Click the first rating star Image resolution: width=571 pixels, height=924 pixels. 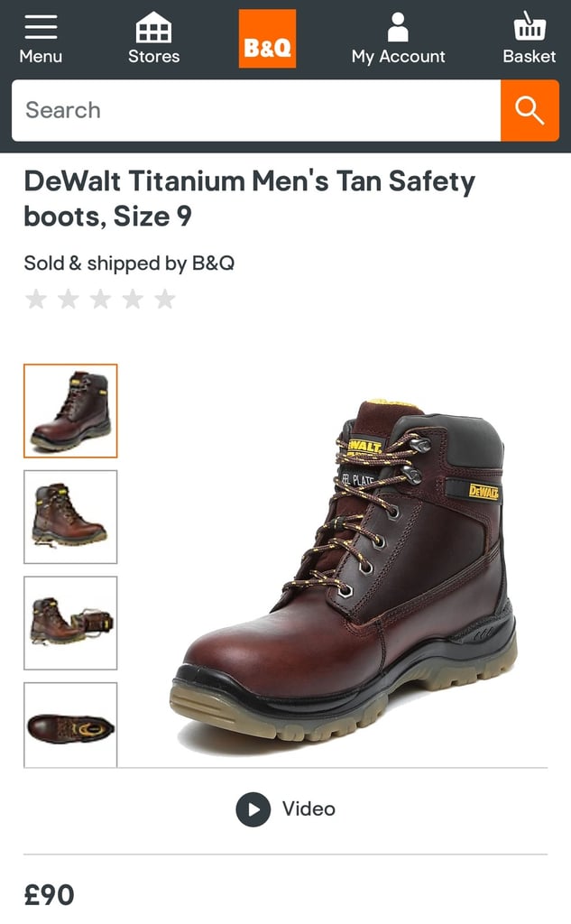tap(36, 299)
